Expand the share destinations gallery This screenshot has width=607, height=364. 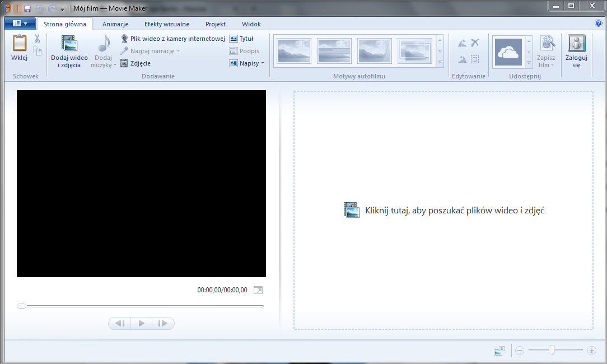(529, 63)
